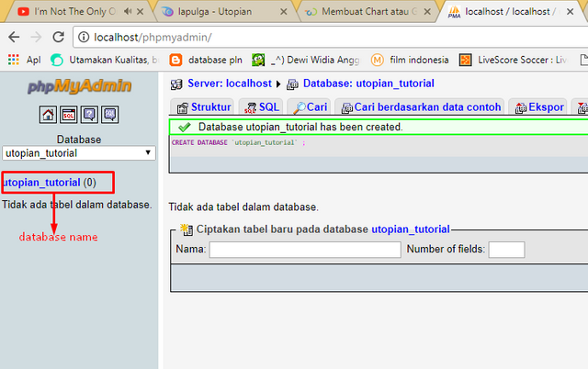The width and height of the screenshot is (588, 369).
Task: Open the Database dropdown selector
Action: click(79, 153)
